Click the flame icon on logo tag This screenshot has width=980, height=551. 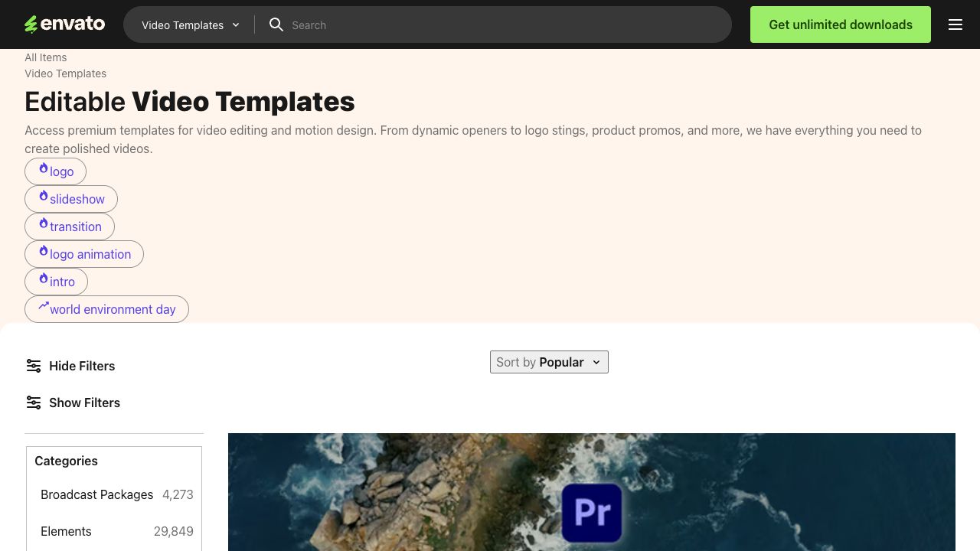(x=44, y=168)
